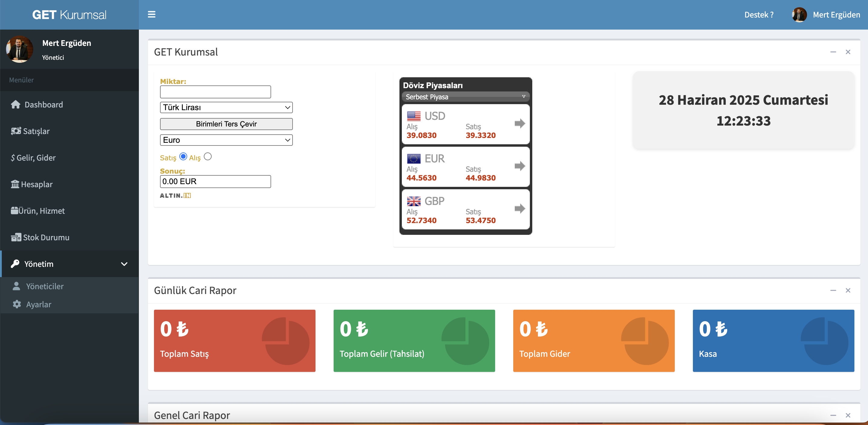Open Destek ? in the top bar
This screenshot has width=868, height=425.
(x=759, y=14)
